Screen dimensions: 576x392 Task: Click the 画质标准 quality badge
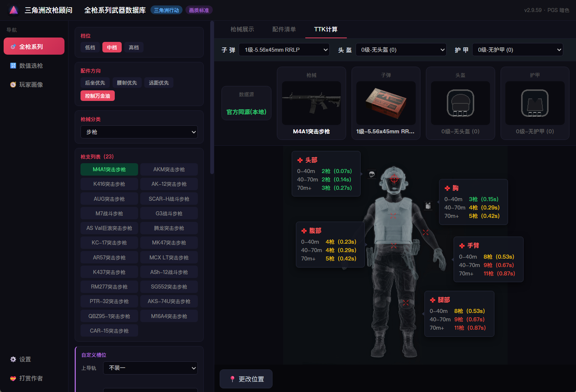point(199,10)
